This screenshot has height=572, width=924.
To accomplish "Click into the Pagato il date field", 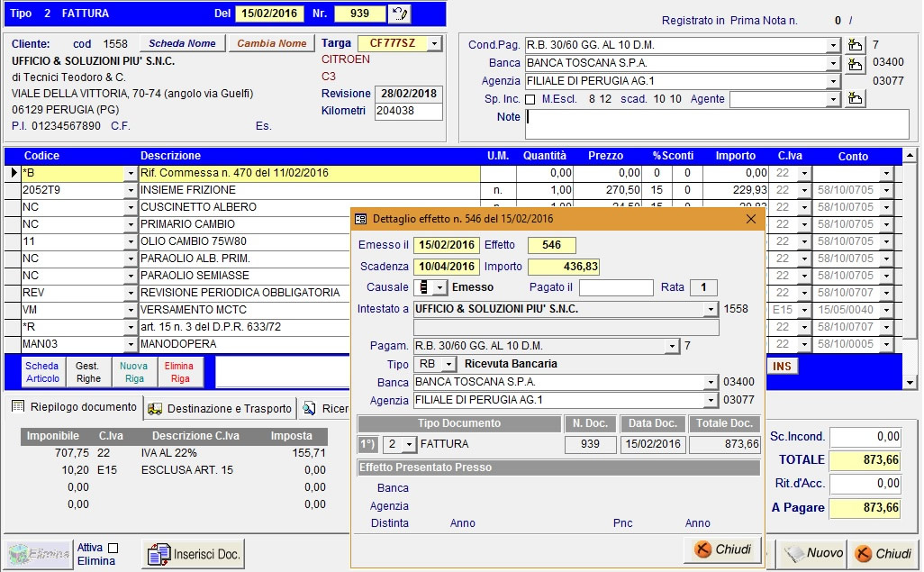I will pyautogui.click(x=616, y=287).
